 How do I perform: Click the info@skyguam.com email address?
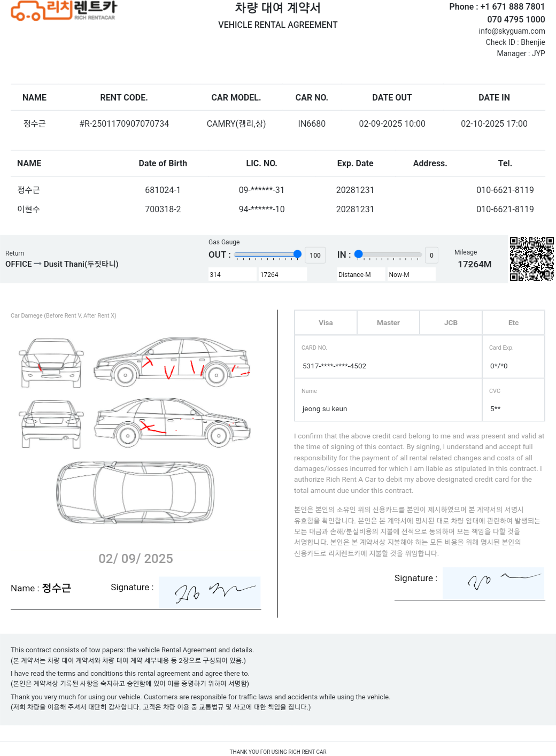click(512, 31)
